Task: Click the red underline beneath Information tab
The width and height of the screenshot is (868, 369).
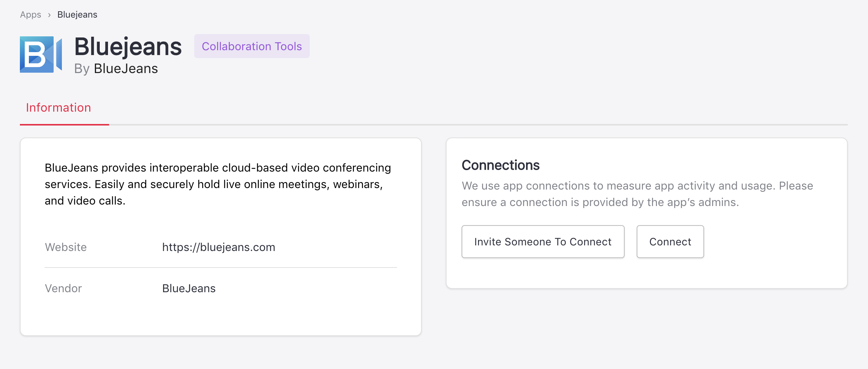Action: pos(64,124)
